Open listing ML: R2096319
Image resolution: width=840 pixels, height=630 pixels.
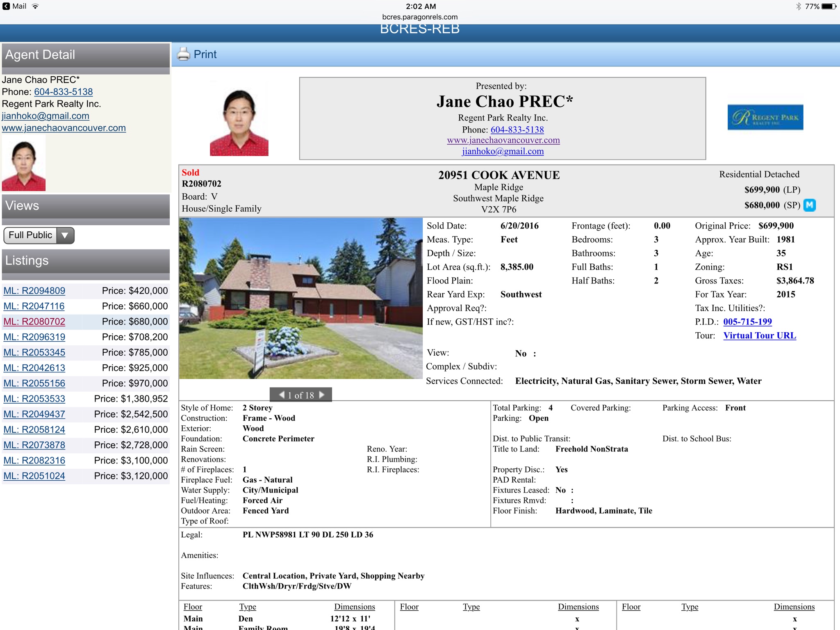34,337
